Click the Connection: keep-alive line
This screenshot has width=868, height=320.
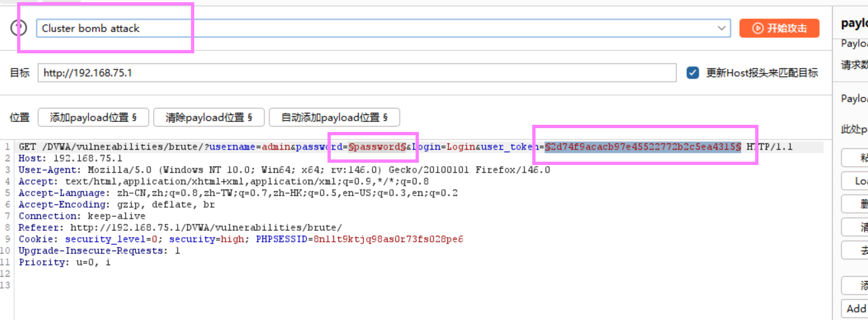click(82, 216)
